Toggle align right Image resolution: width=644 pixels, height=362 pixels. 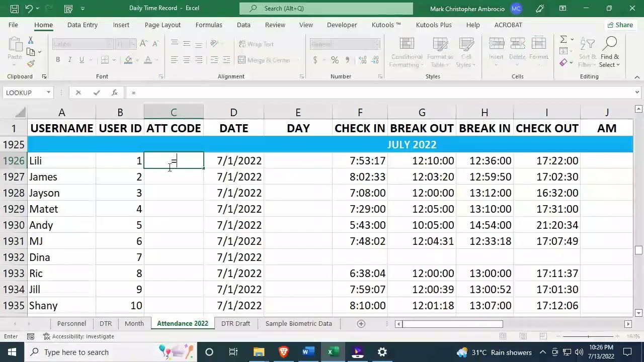coord(199,60)
